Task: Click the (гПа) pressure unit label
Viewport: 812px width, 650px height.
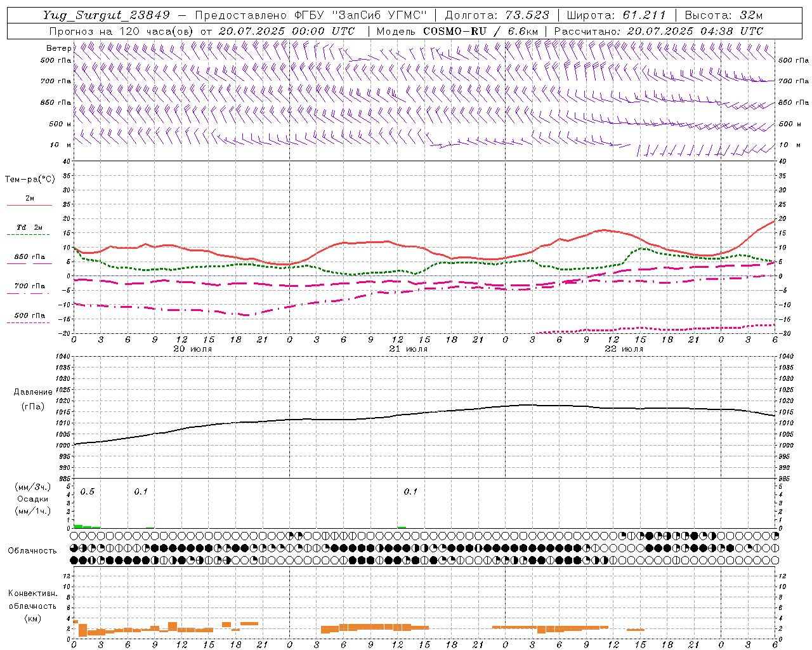Action: click(34, 407)
